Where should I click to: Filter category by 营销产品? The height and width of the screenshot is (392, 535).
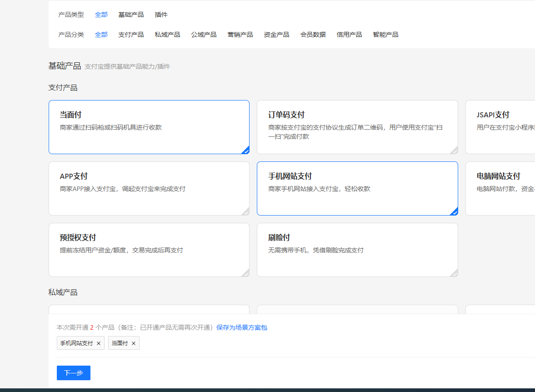tap(240, 35)
